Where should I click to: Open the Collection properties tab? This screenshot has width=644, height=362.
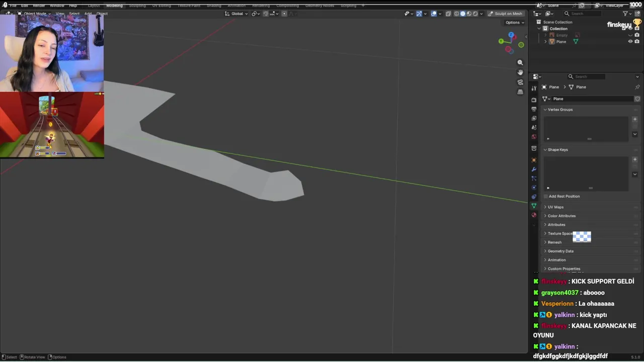coord(534,148)
